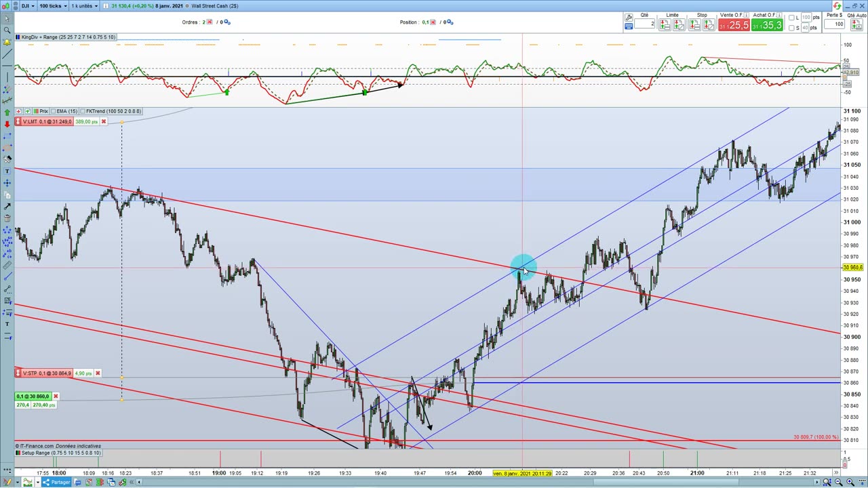Click the red-green refresh arrows icon
This screenshot has width=868, height=488.
click(x=837, y=5)
